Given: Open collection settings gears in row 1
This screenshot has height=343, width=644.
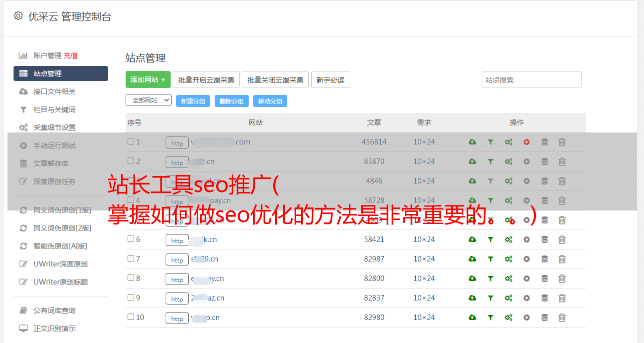Looking at the screenshot, I should pos(508,142).
